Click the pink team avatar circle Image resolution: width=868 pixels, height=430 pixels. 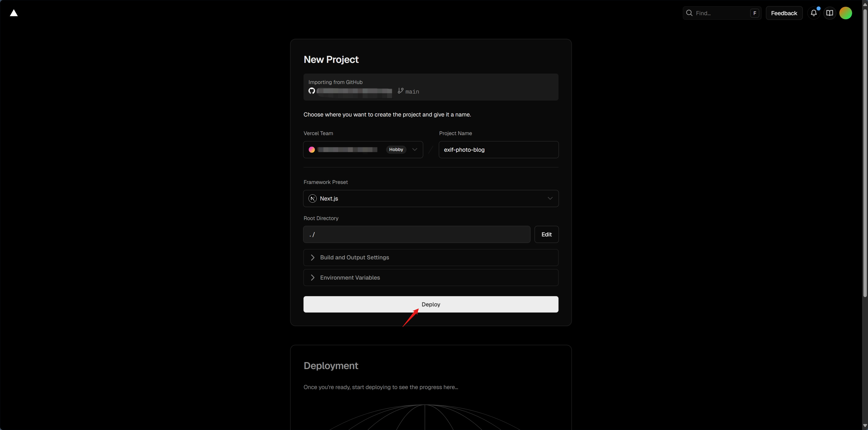(x=312, y=150)
